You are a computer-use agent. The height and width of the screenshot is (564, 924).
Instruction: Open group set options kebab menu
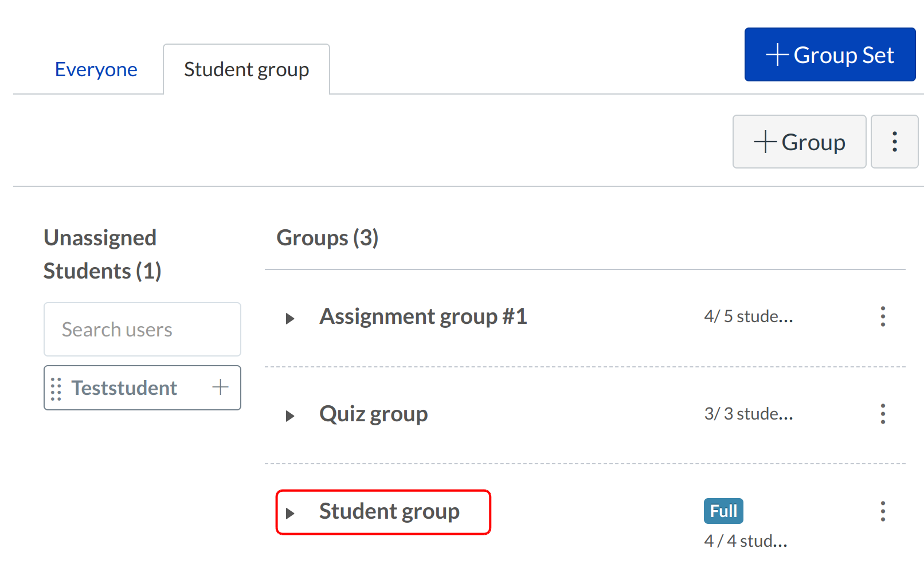click(894, 142)
